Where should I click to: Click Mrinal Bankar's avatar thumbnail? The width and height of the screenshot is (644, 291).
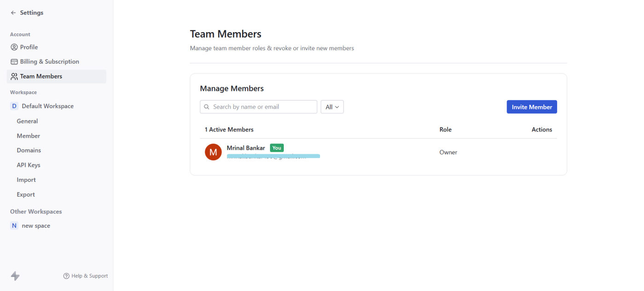213,152
